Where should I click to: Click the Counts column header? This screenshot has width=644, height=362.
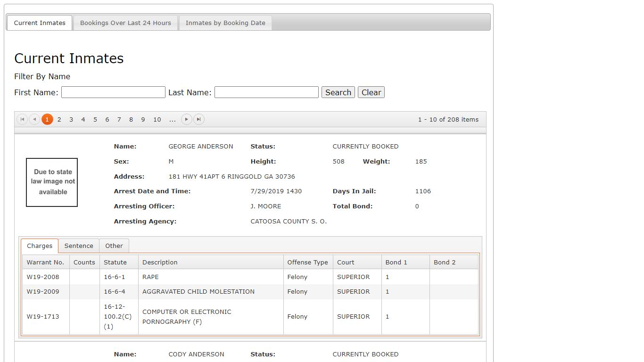click(84, 263)
